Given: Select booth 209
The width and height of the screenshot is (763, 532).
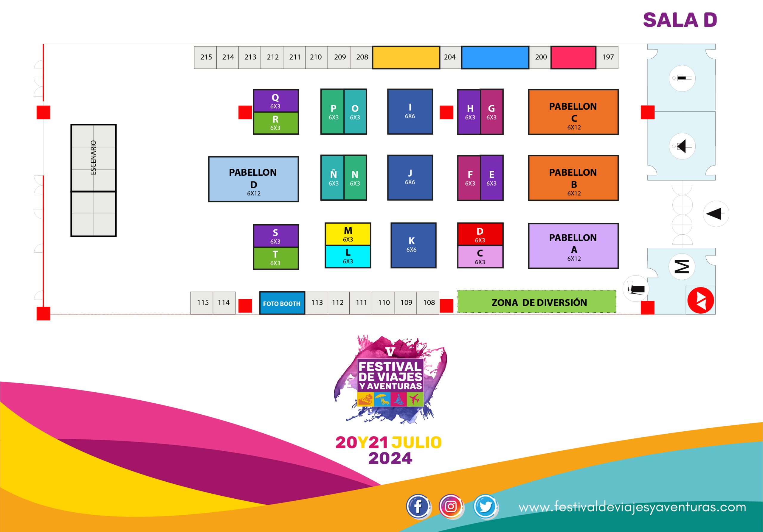Looking at the screenshot, I should (339, 57).
